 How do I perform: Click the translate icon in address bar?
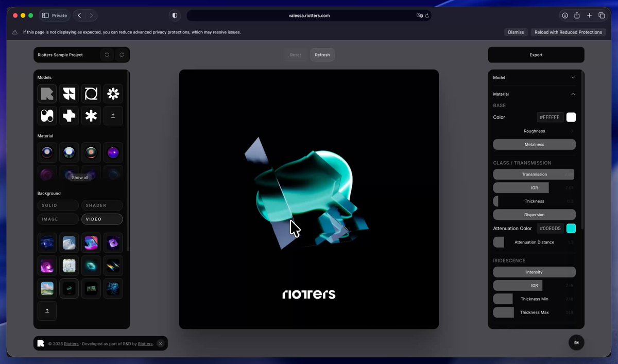click(420, 15)
